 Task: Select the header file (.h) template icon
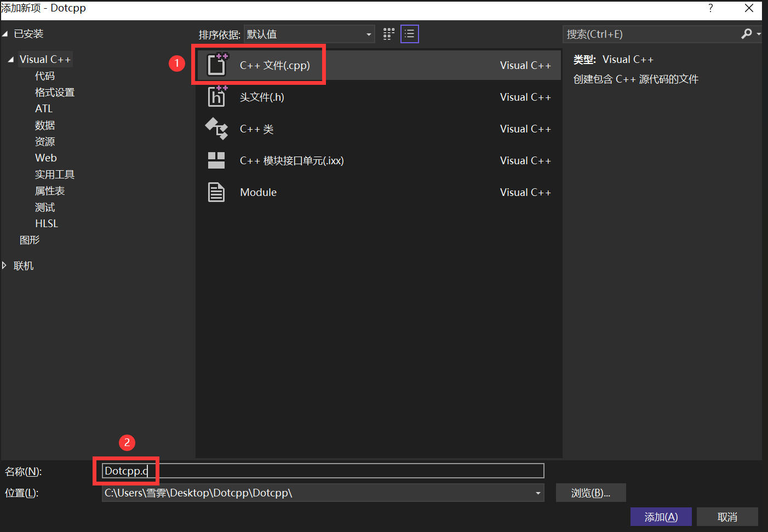coord(217,96)
